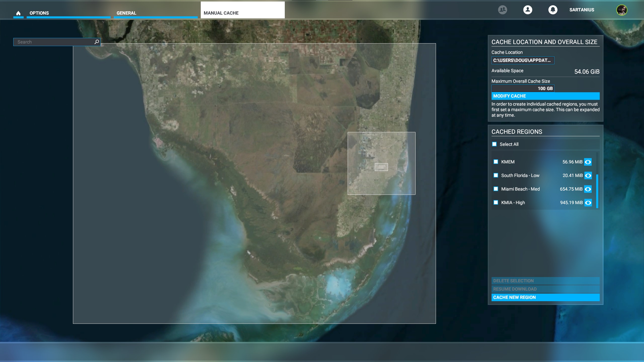Check the Select All checkbox

pos(494,144)
